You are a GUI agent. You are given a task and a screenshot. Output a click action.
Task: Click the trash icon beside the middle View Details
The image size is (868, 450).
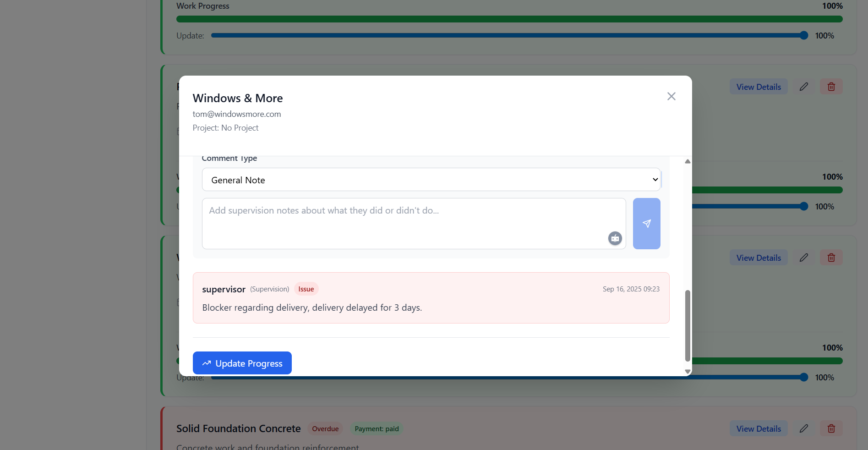(x=831, y=258)
